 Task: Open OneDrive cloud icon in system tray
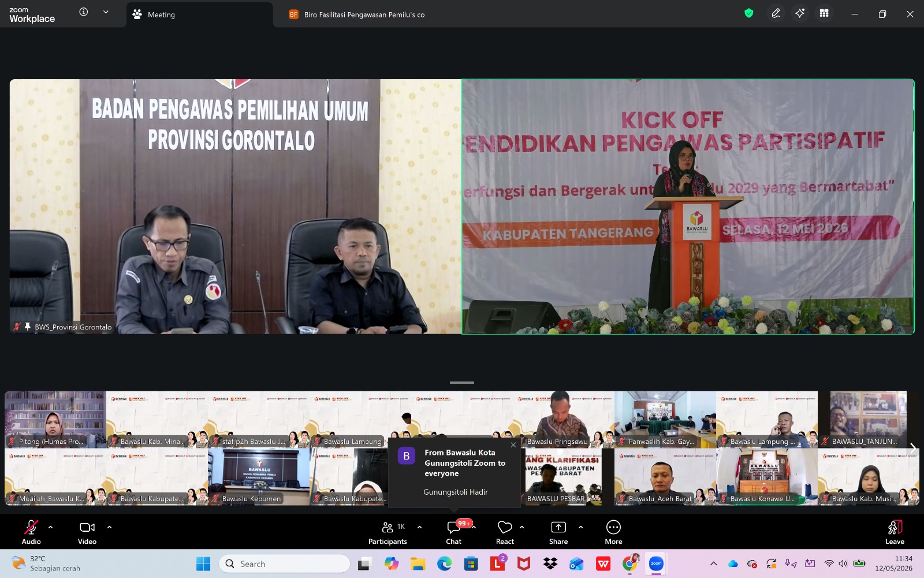(733, 564)
